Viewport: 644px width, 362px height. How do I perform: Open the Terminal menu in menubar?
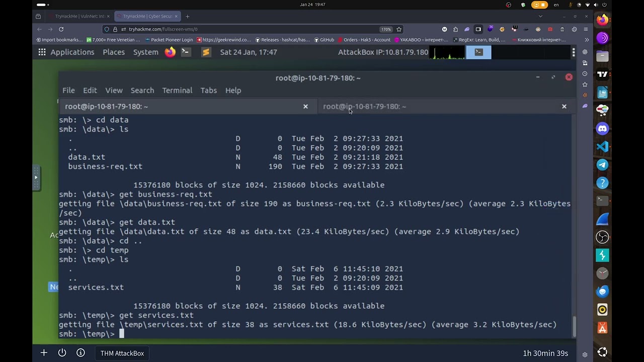tap(177, 90)
